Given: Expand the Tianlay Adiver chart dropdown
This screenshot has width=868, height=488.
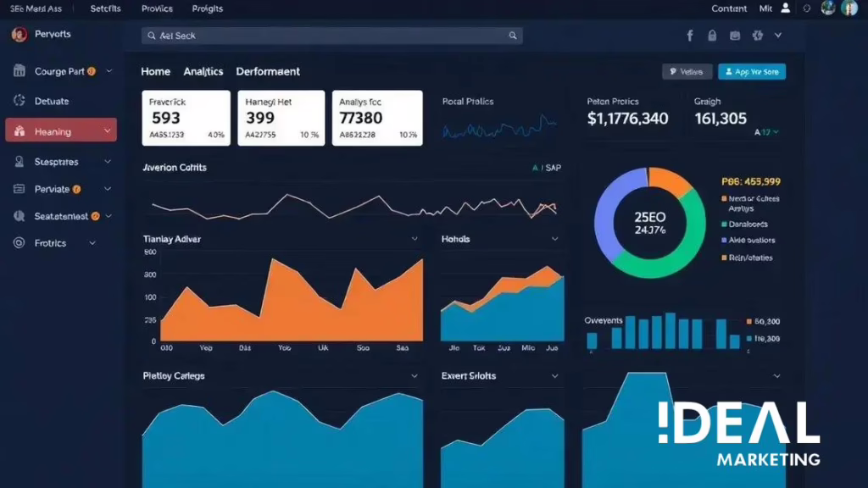Looking at the screenshot, I should (415, 240).
